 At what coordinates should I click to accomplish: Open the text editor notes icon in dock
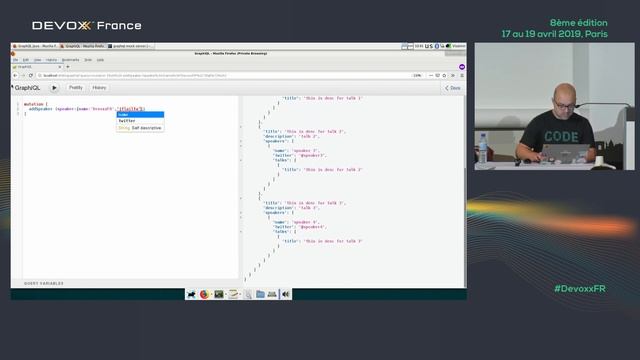pos(233,294)
